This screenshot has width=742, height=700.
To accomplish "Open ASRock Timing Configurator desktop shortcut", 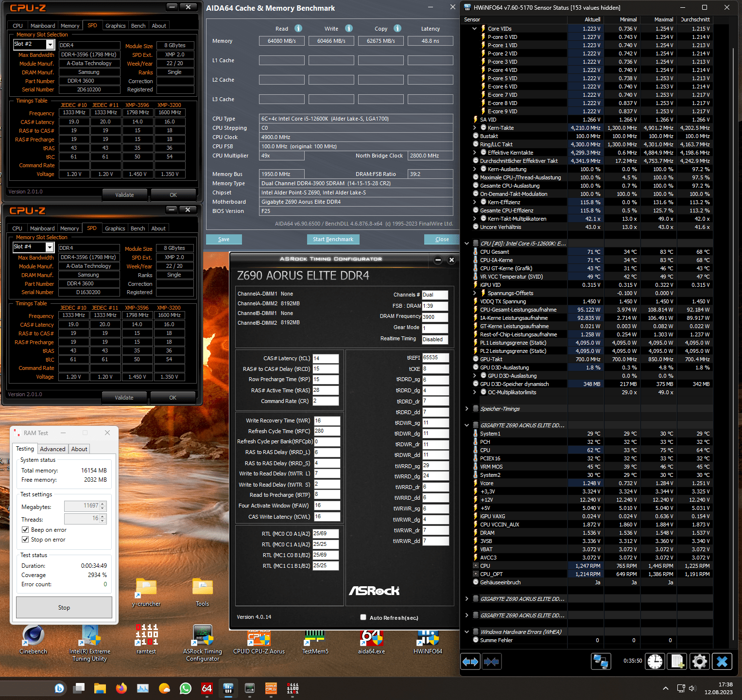I will 203,643.
